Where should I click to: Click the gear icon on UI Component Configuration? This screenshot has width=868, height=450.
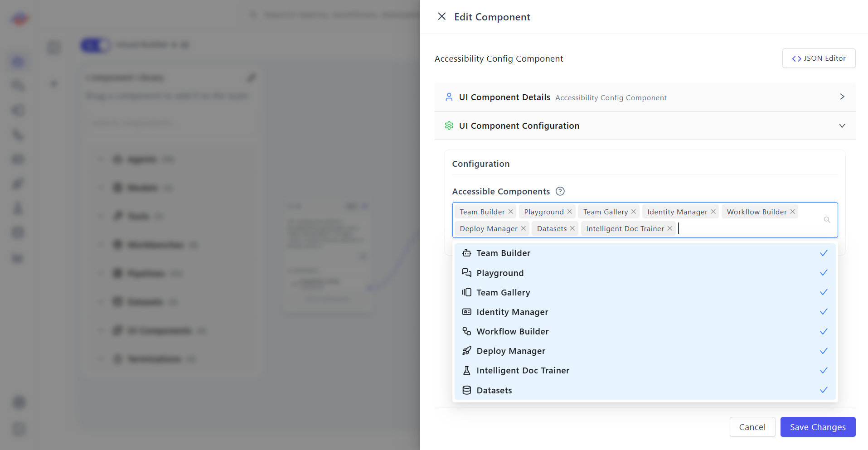449,126
